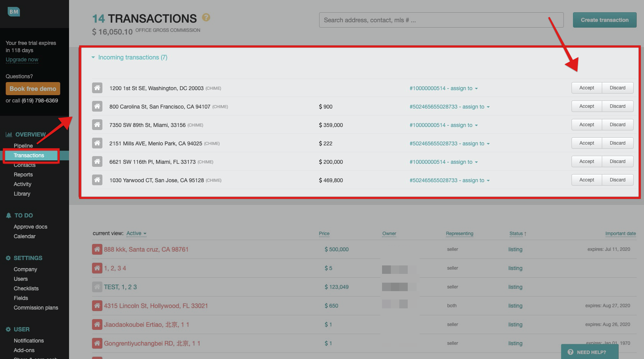
Task: Click the Upgrade now link
Action: tap(22, 59)
